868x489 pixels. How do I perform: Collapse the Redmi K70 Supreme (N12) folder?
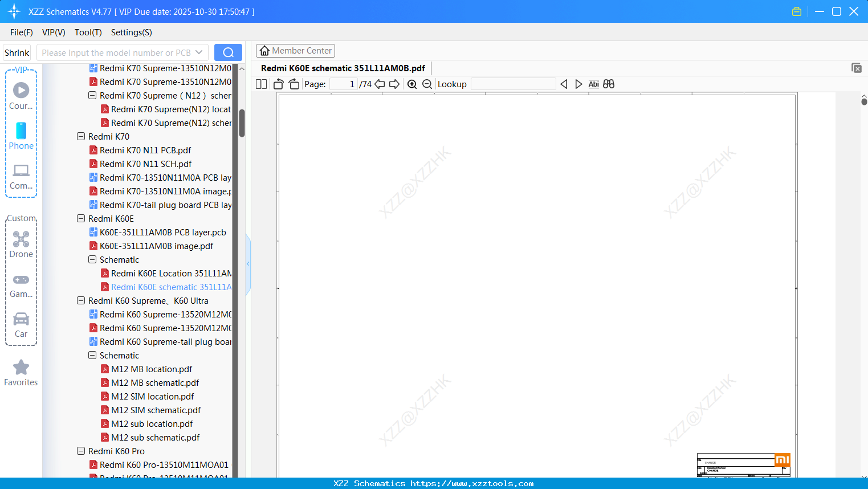tap(92, 96)
